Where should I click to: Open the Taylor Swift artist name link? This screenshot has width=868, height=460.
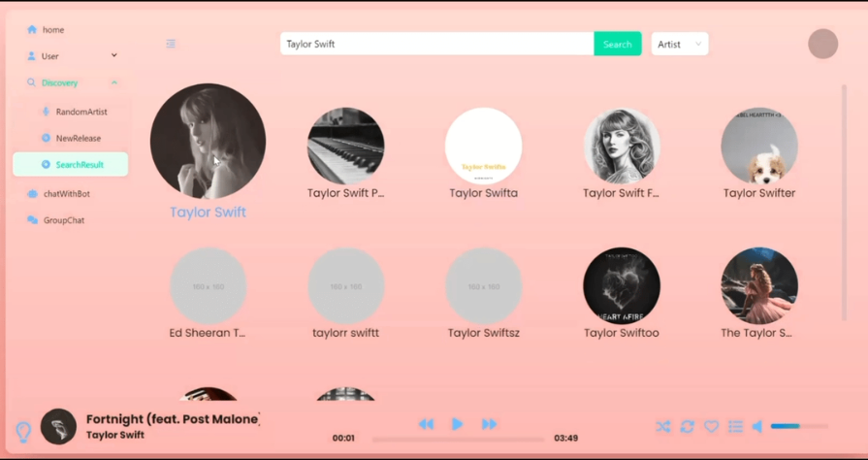pos(209,213)
